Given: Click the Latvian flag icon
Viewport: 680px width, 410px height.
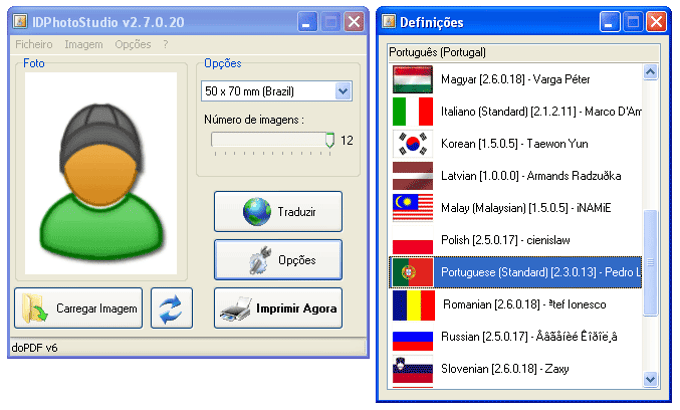Looking at the screenshot, I should pyautogui.click(x=412, y=176).
